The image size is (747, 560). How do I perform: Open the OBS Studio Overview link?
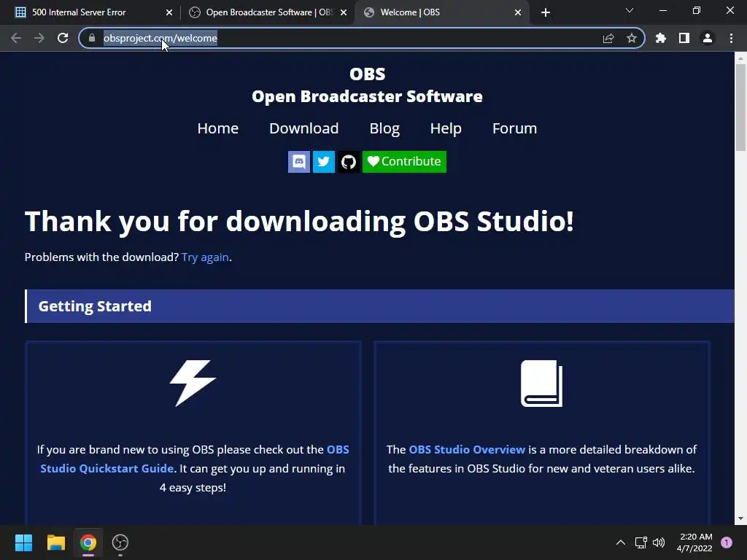click(467, 449)
